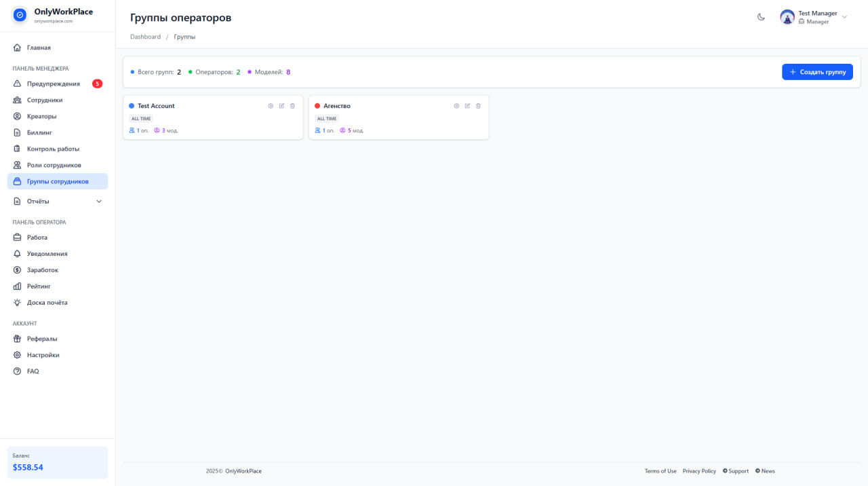The height and width of the screenshot is (486, 868).
Task: Toggle dark mode with the moon icon
Action: click(761, 17)
